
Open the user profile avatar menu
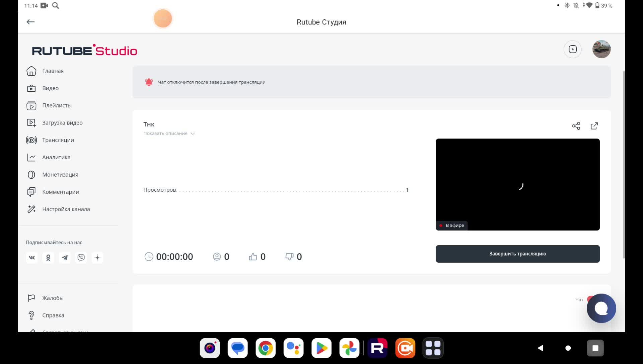coord(601,49)
